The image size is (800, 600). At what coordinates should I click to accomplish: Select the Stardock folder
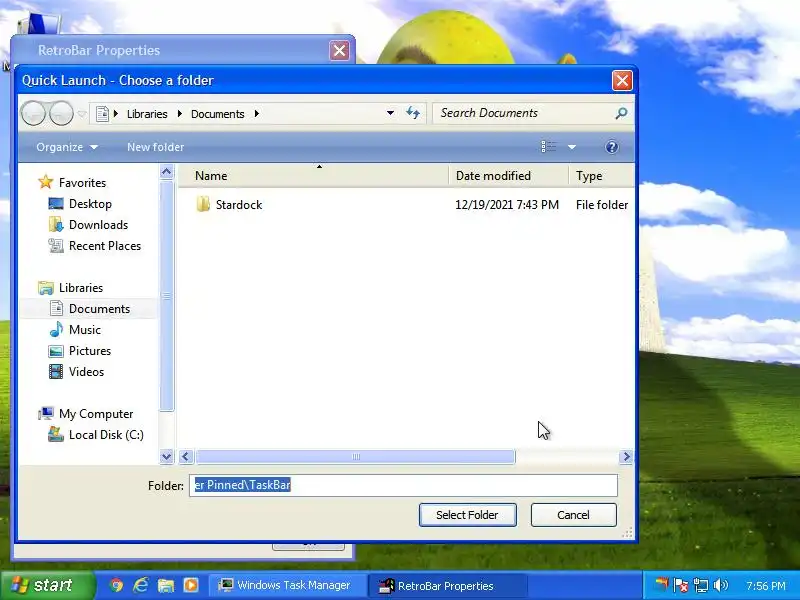tap(239, 205)
